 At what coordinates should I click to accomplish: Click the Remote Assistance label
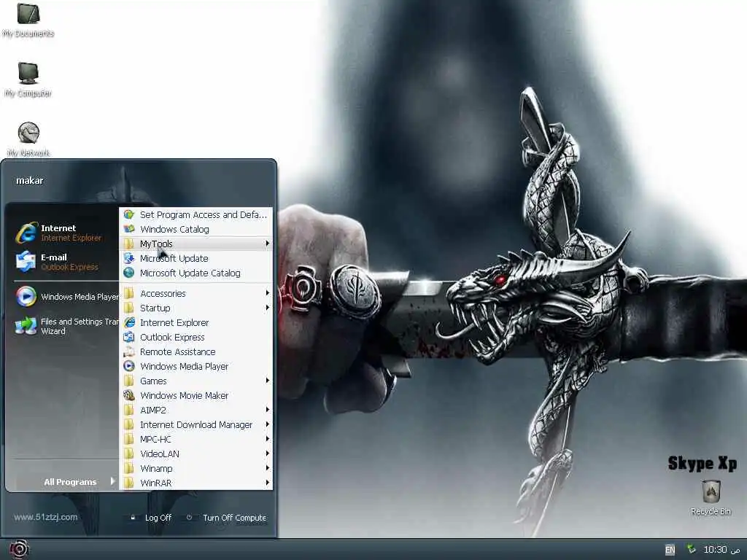coord(178,352)
